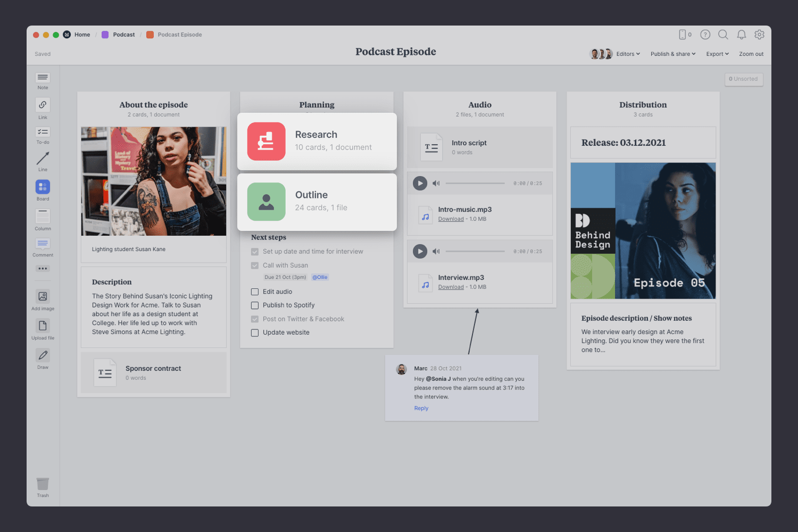798x532 pixels.
Task: Play the Interview.mp3 audio
Action: [x=420, y=251]
